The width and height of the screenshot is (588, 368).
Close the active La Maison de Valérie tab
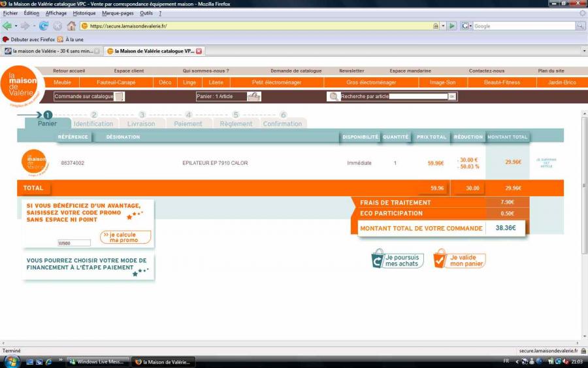199,51
